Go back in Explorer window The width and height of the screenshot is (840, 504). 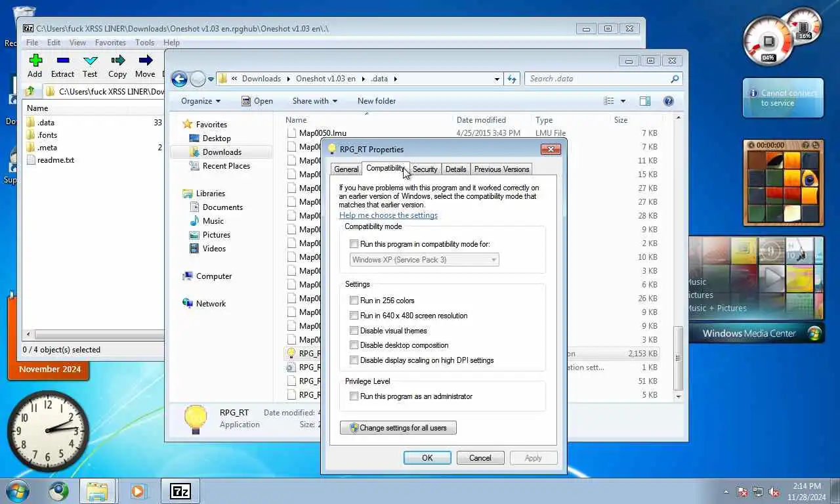coord(179,79)
